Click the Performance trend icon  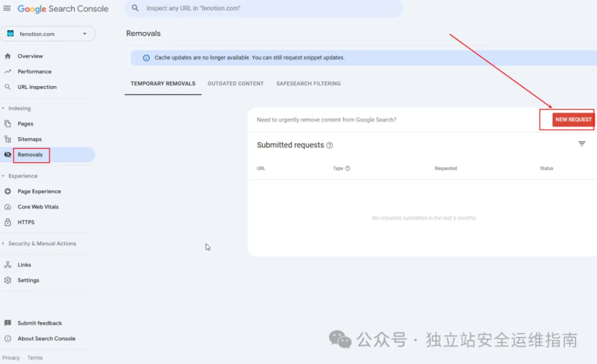(x=8, y=72)
